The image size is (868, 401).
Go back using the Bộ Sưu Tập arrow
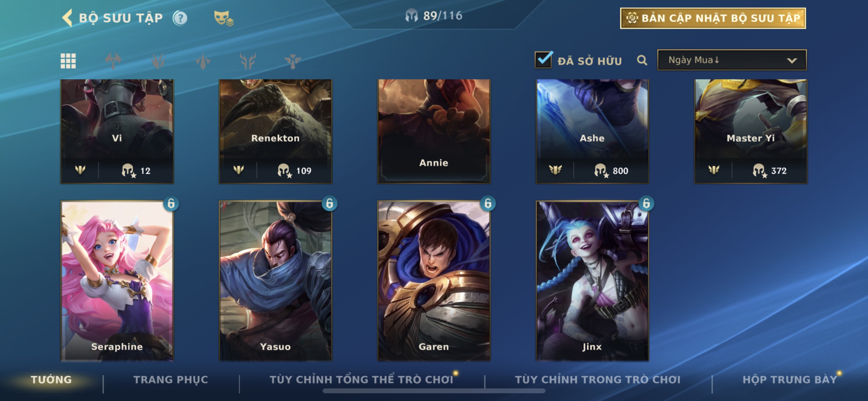pos(67,18)
